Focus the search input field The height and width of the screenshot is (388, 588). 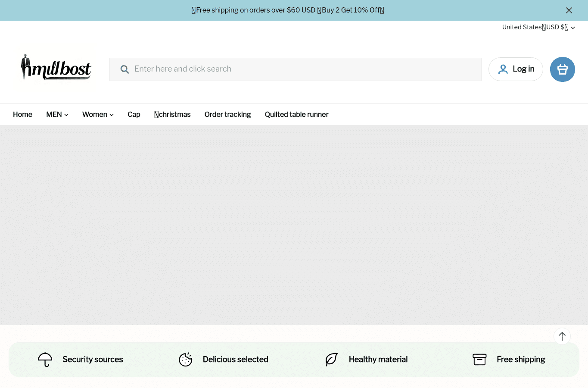click(x=296, y=69)
